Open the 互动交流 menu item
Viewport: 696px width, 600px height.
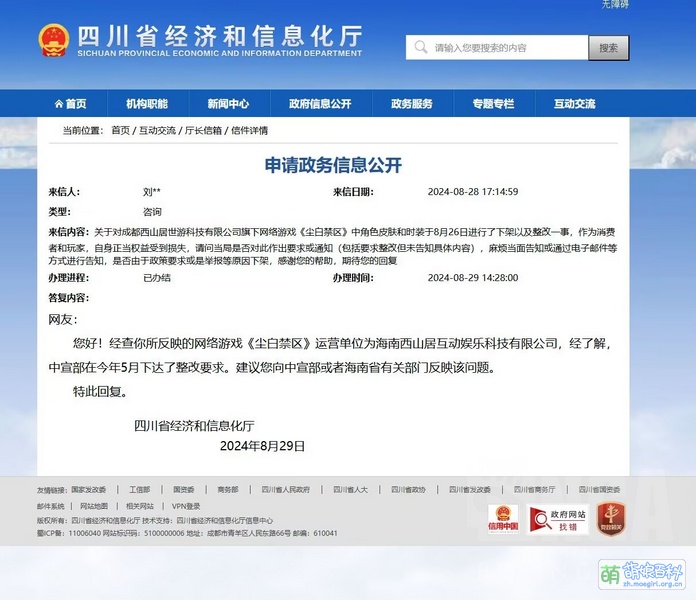(575, 104)
